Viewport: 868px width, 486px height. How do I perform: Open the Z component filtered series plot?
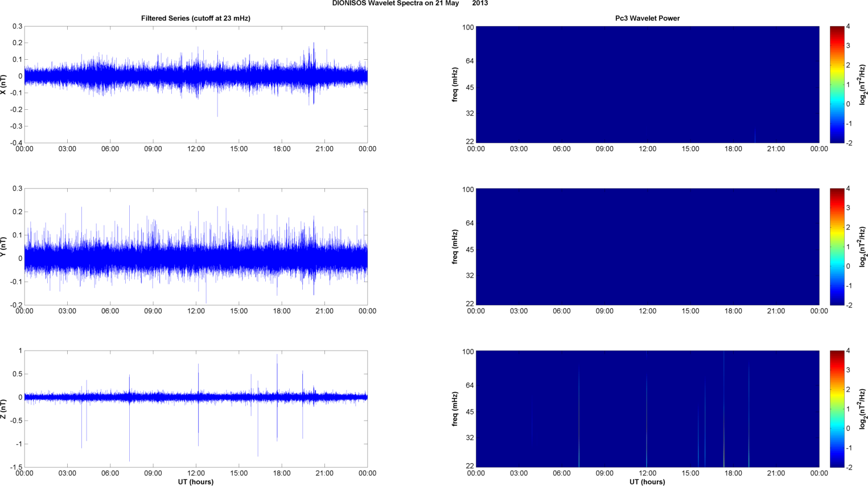pyautogui.click(x=196, y=409)
